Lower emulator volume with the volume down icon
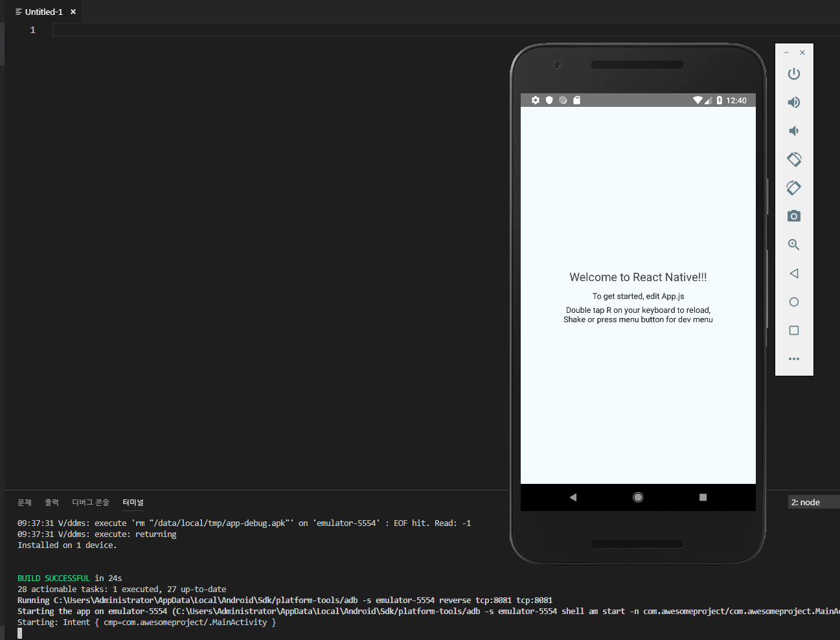The width and height of the screenshot is (840, 640). click(x=793, y=131)
